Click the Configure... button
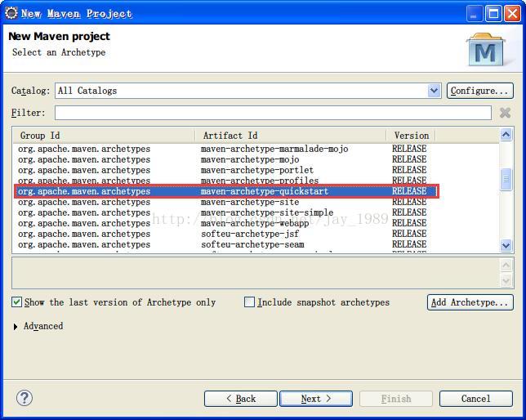Image resolution: width=526 pixels, height=420 pixels. coord(479,91)
